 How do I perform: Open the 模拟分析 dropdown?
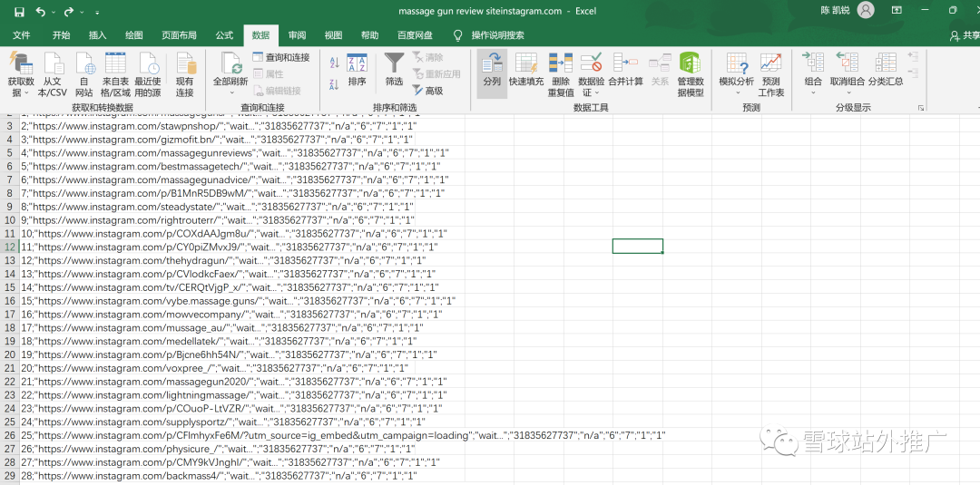point(736,74)
